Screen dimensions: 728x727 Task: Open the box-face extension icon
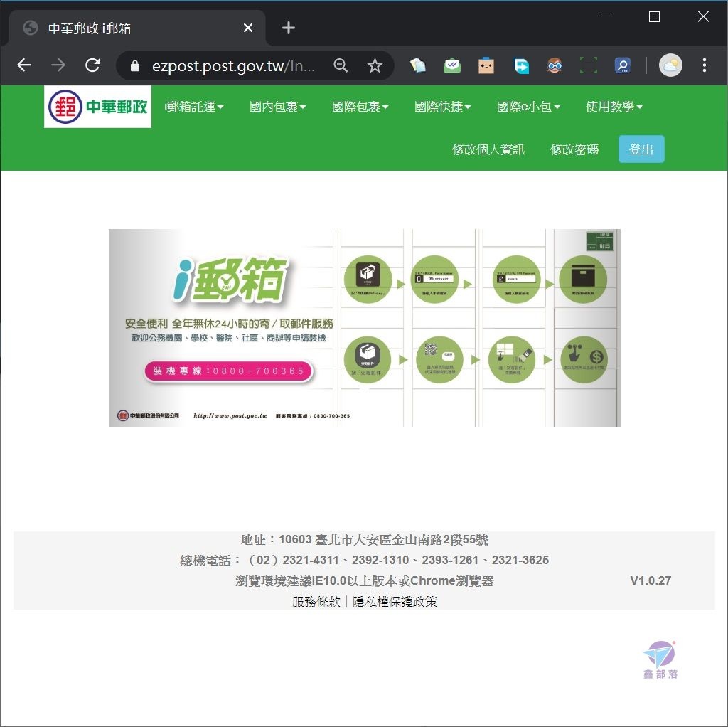[486, 65]
